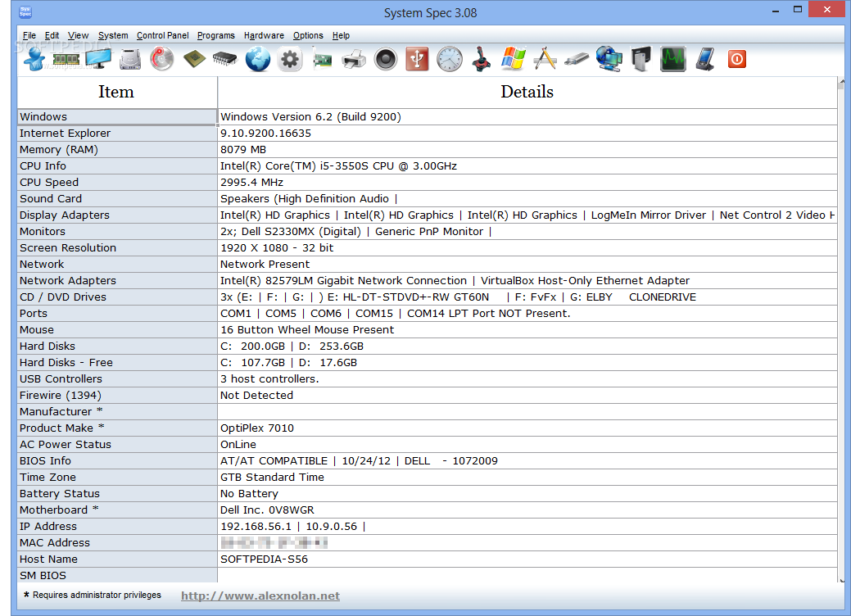Screen dimensions: 851x616
Task: Open the CPU processor chip icon
Action: tap(194, 59)
